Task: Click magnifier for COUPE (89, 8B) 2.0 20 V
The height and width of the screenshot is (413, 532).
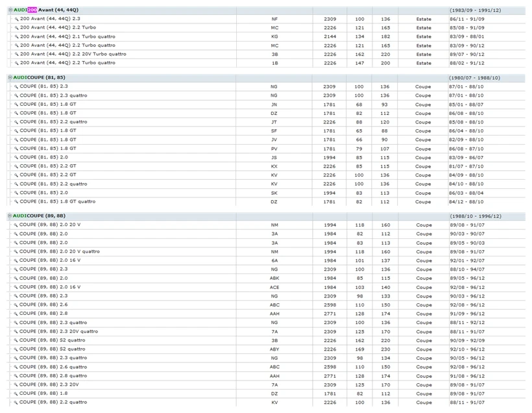Action: 16,225
